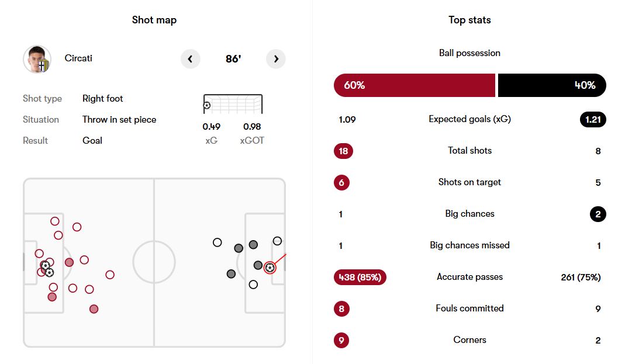Click the white shot marker below the selected goal

point(253,285)
